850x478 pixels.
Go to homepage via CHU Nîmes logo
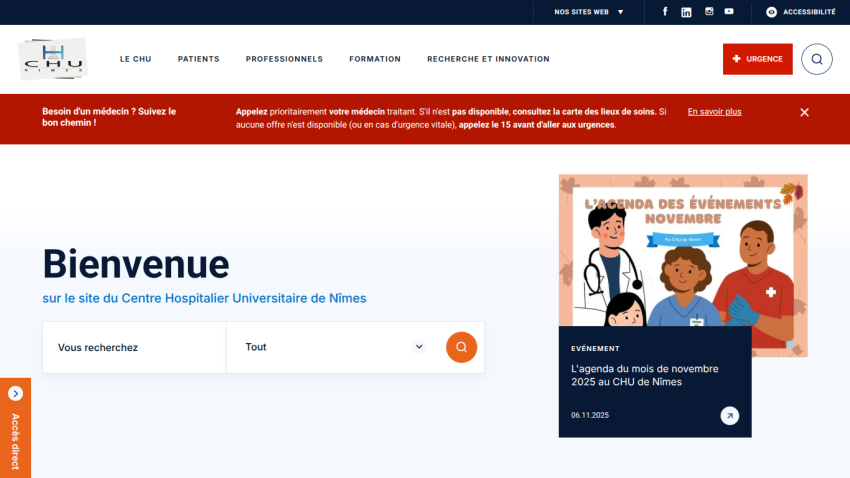tap(53, 59)
